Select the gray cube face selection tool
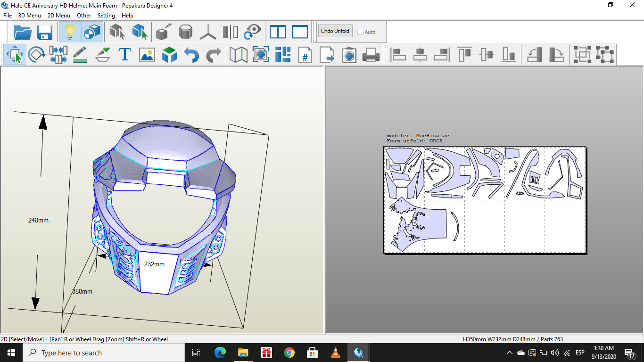This screenshot has height=362, width=644. (x=117, y=32)
